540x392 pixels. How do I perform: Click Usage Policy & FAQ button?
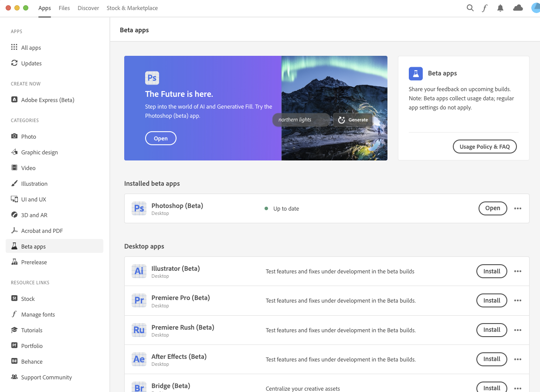[485, 147]
